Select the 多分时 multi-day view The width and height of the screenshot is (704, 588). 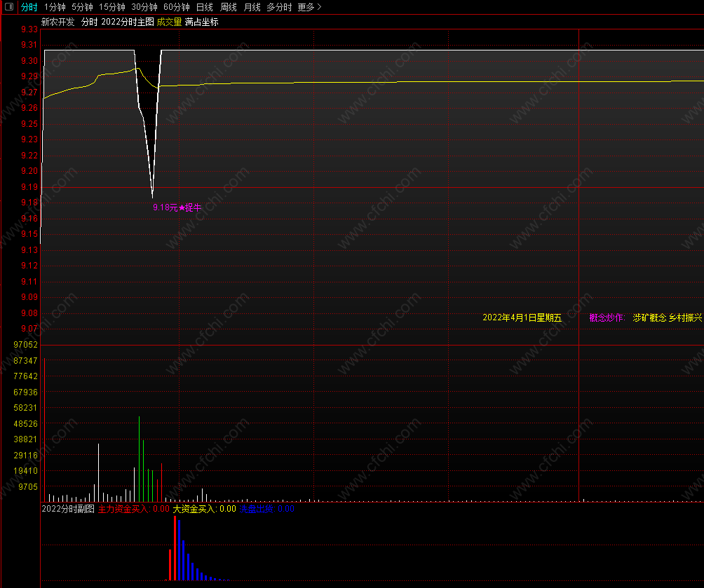pyautogui.click(x=279, y=7)
